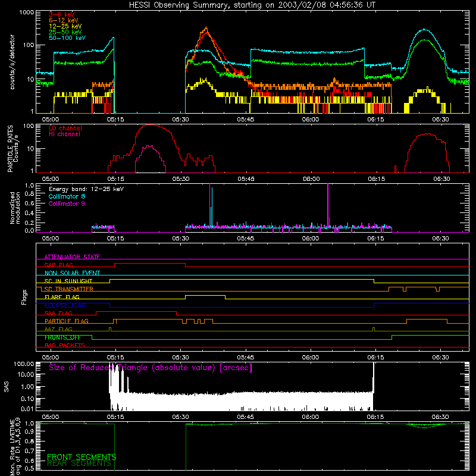Viewport: 476px width, 476px height.
Task: Click the GAP FLAG label
Action: [x=58, y=265]
